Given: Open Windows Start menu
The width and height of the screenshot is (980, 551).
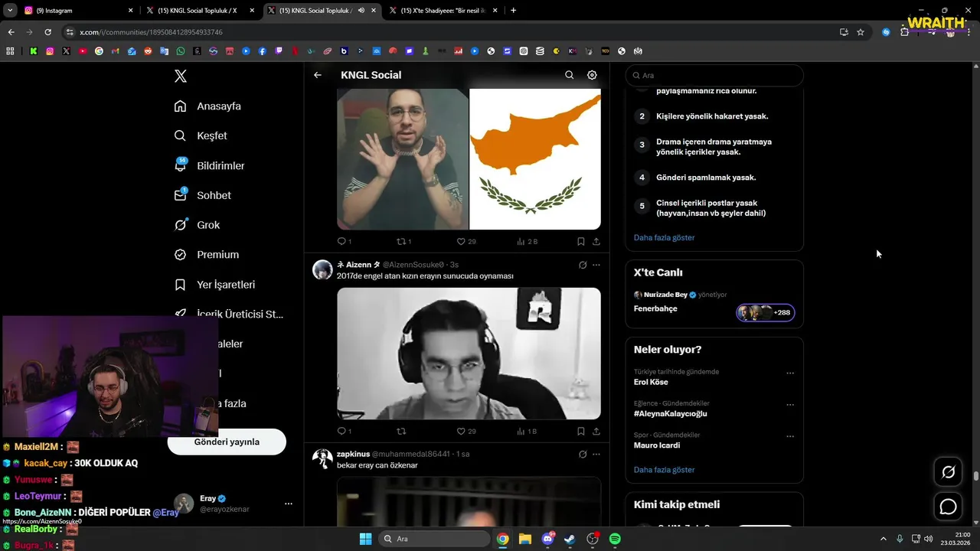Looking at the screenshot, I should 365,539.
